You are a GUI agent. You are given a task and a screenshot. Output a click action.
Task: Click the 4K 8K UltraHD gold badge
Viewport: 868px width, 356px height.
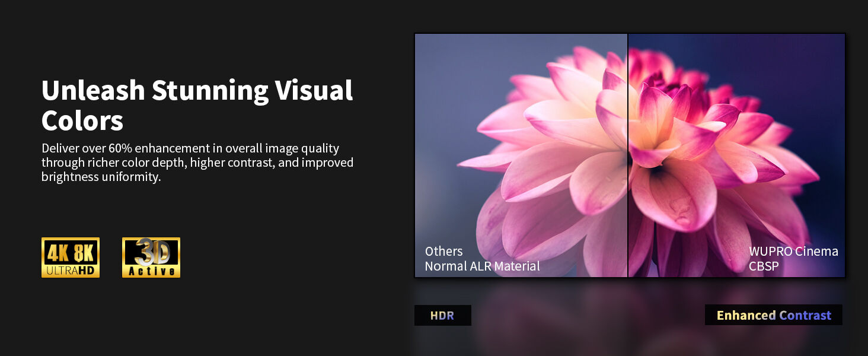point(70,258)
